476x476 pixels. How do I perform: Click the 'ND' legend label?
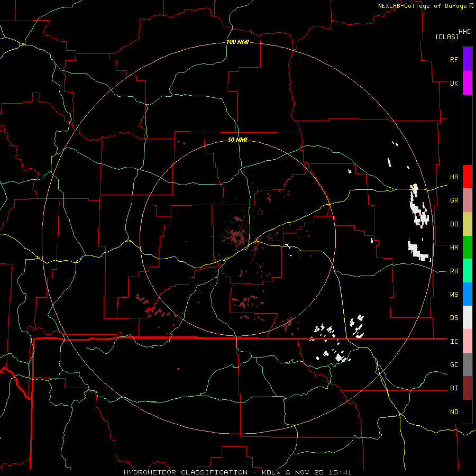pyautogui.click(x=454, y=412)
